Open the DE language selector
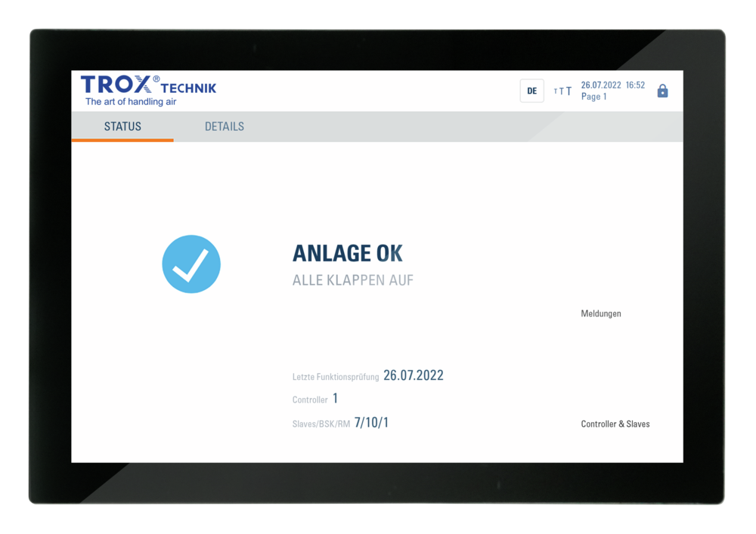Viewport: 756px width, 534px height. (x=532, y=90)
